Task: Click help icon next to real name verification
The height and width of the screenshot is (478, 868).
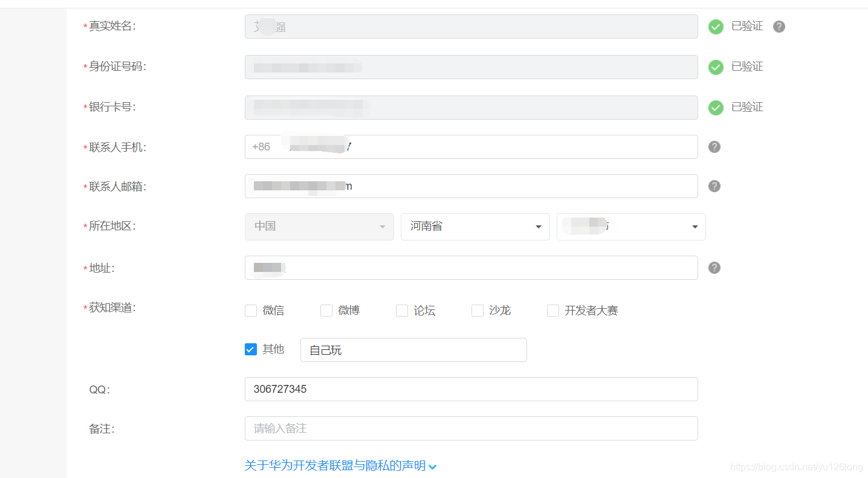Action: pyautogui.click(x=779, y=27)
